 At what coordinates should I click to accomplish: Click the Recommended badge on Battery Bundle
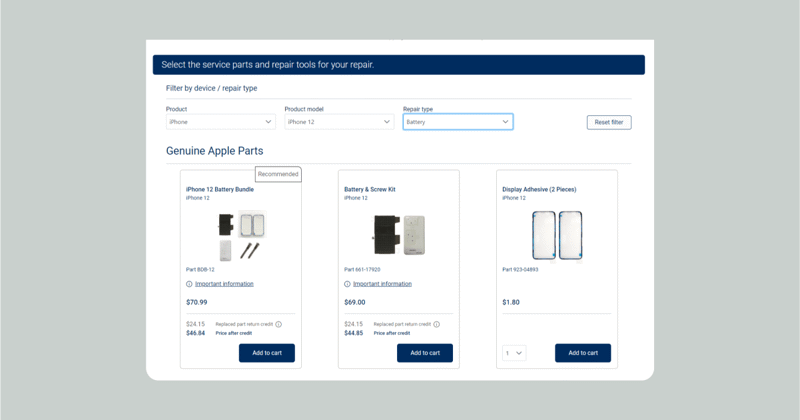coord(278,174)
